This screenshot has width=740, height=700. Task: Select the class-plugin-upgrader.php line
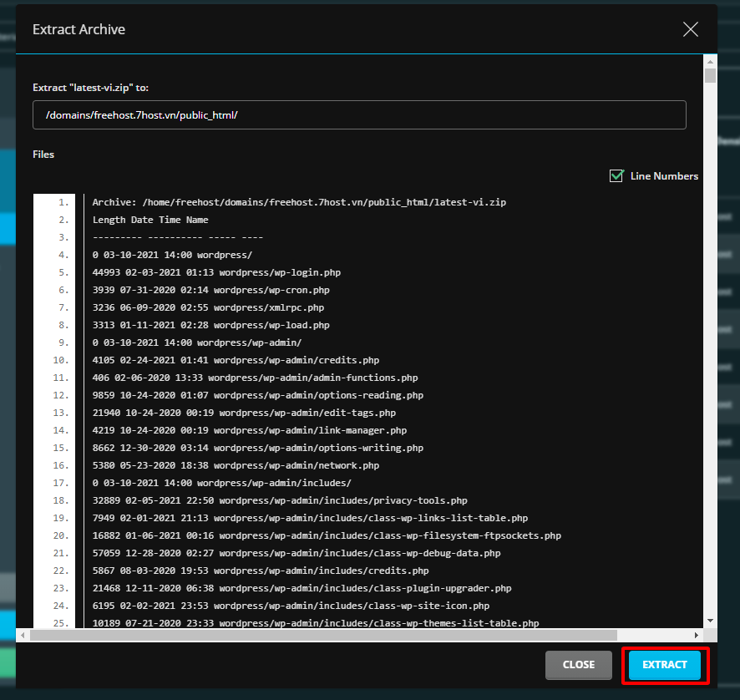tap(302, 588)
